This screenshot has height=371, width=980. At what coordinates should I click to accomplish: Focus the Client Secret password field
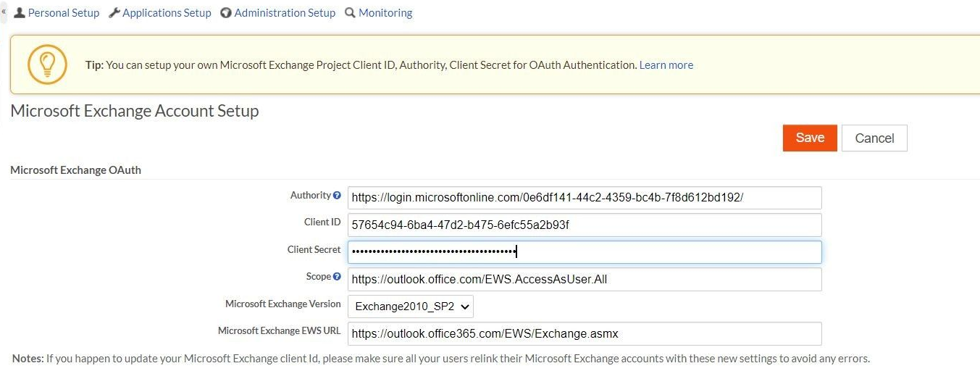tap(585, 251)
